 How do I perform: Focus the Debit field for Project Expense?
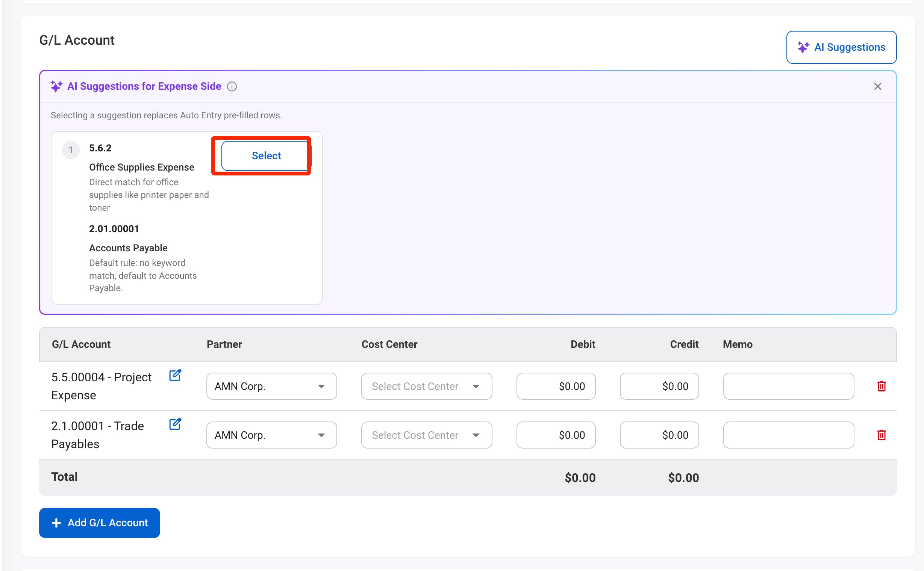[556, 386]
